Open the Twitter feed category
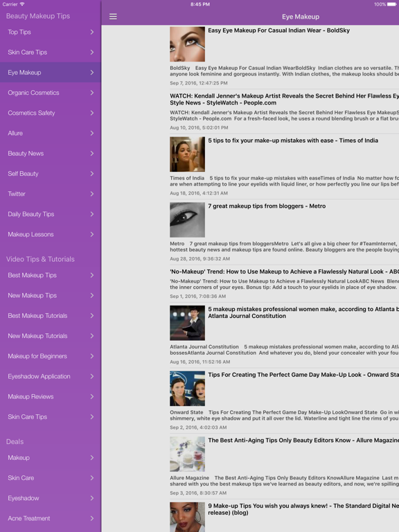399x532 pixels. pos(51,194)
